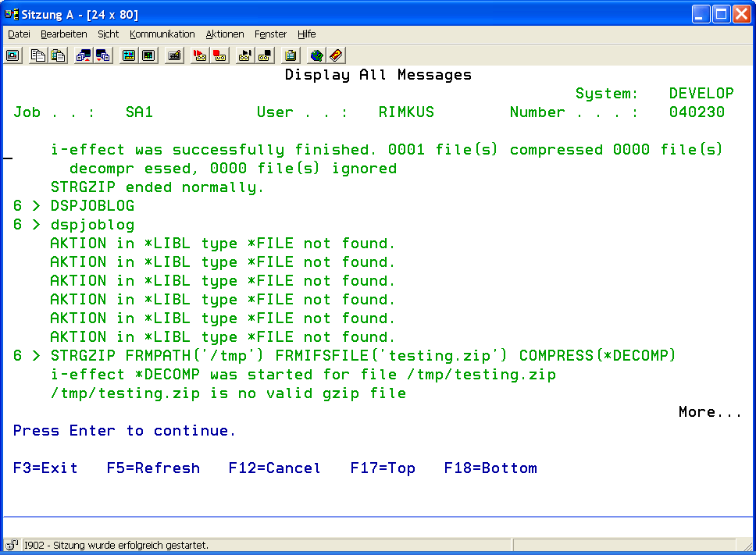Viewport: 756px width, 555px height.
Task: Click the Send File to host icon
Action: click(x=84, y=55)
